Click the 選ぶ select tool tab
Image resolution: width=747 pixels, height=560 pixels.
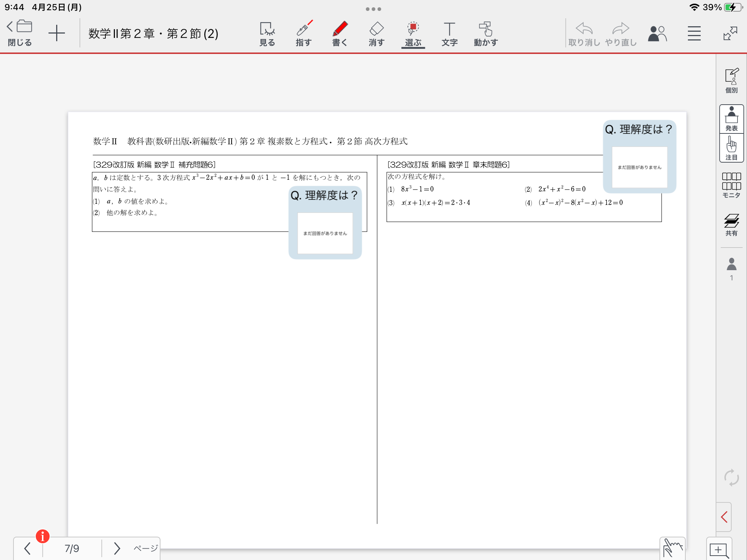point(413,34)
